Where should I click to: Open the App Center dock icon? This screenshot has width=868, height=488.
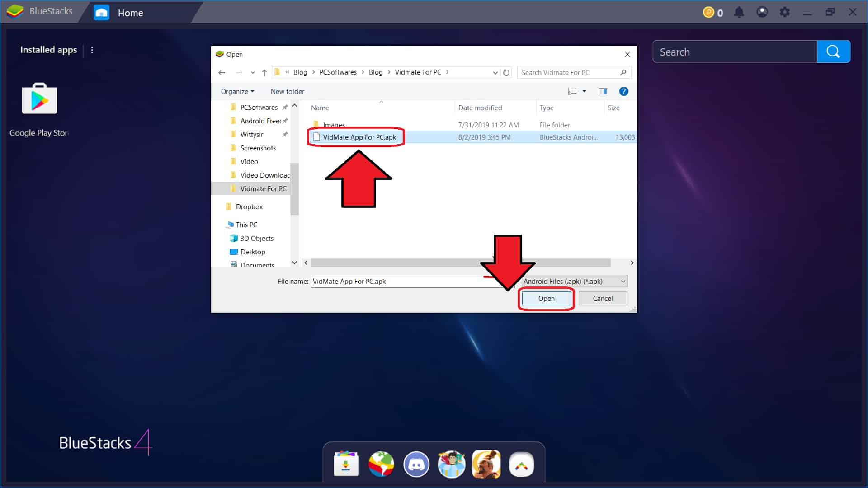click(x=346, y=464)
